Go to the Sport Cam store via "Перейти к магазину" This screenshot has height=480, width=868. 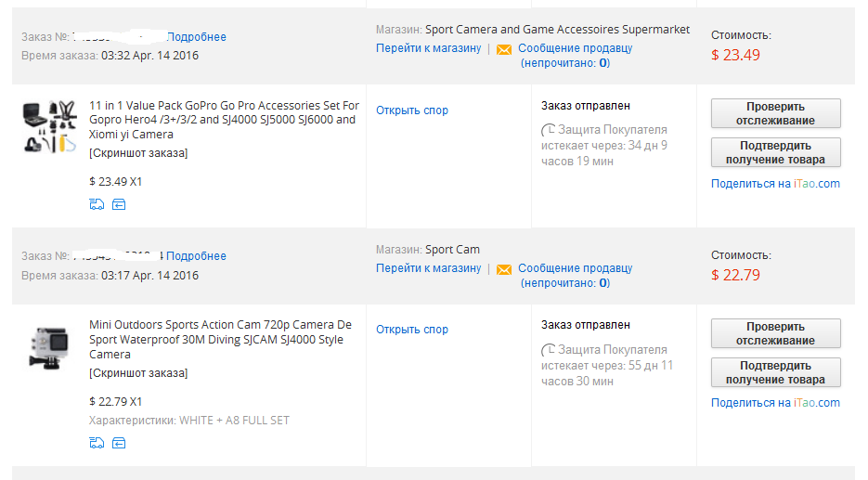pyautogui.click(x=428, y=268)
